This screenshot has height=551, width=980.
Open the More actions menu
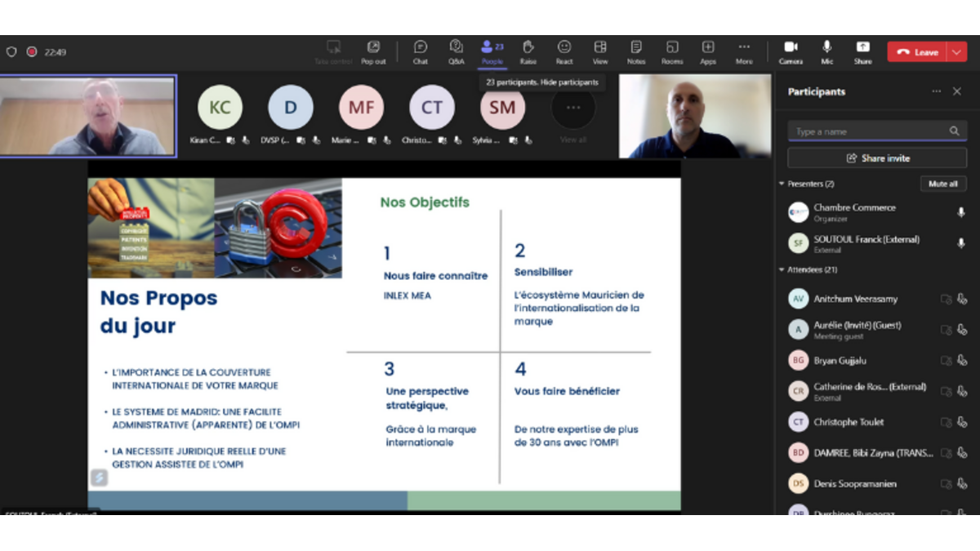(x=743, y=51)
